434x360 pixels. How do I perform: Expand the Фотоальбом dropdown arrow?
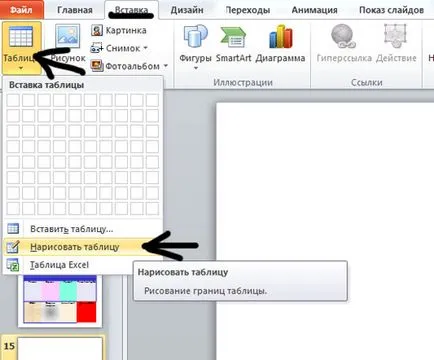[x=165, y=66]
